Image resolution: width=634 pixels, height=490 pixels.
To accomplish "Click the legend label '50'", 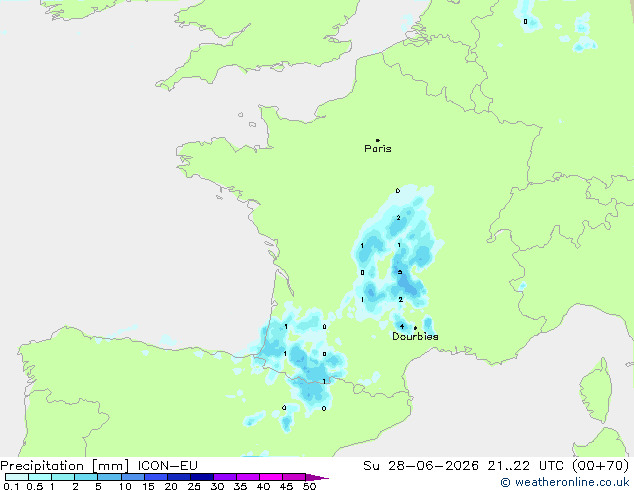I will pyautogui.click(x=309, y=486).
